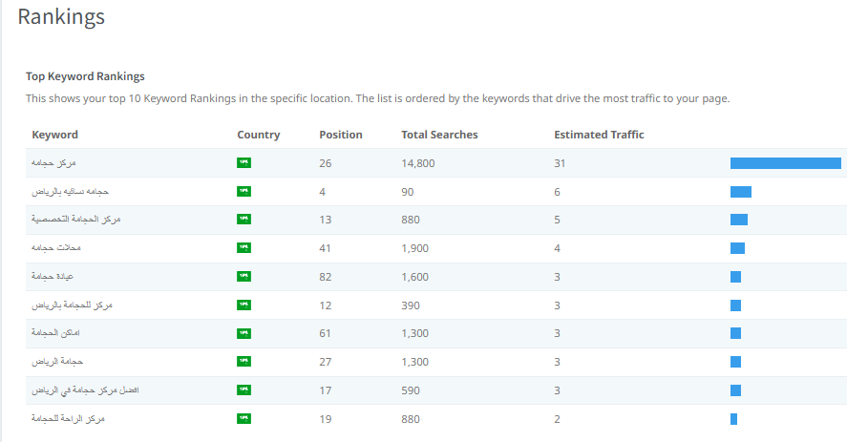Select the position value 13
This screenshot has width=868, height=442.
click(326, 220)
